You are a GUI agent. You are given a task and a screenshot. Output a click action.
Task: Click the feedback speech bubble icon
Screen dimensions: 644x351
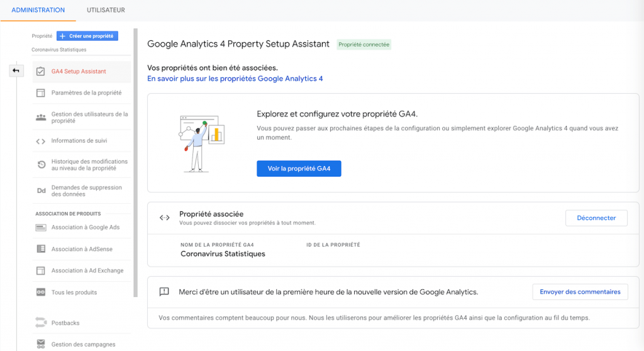164,292
